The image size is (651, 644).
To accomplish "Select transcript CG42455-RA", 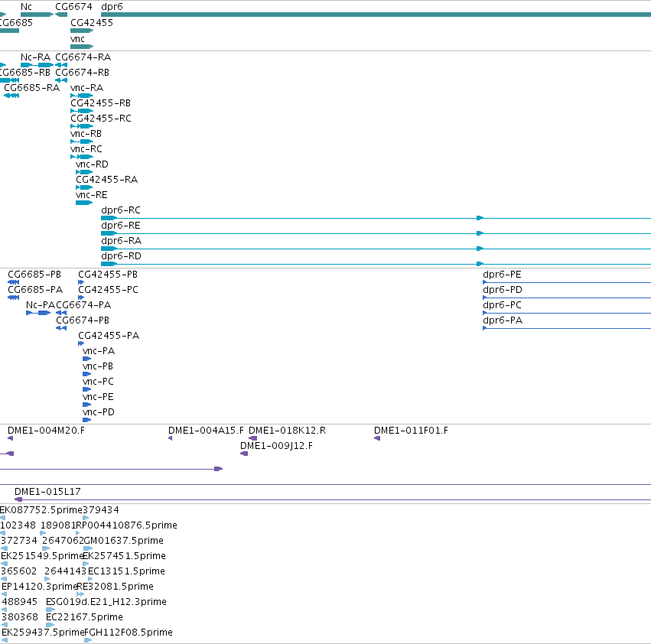I will tap(106, 180).
